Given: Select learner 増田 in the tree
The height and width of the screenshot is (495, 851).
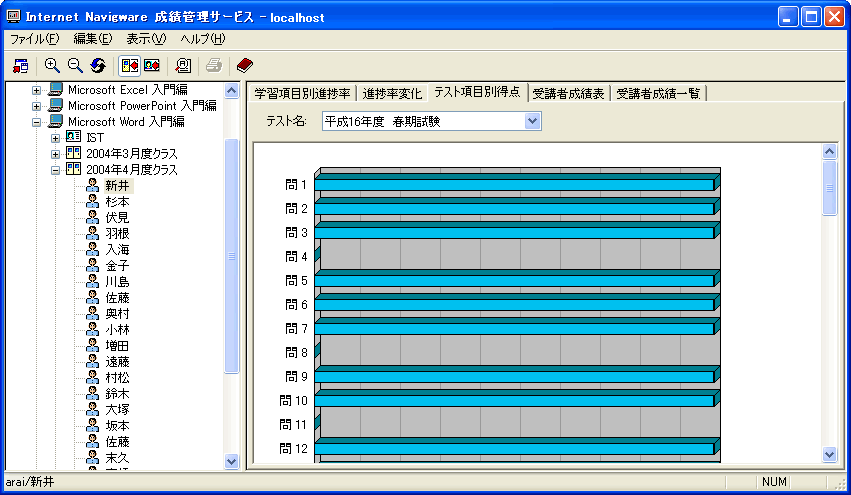Looking at the screenshot, I should coord(117,346).
